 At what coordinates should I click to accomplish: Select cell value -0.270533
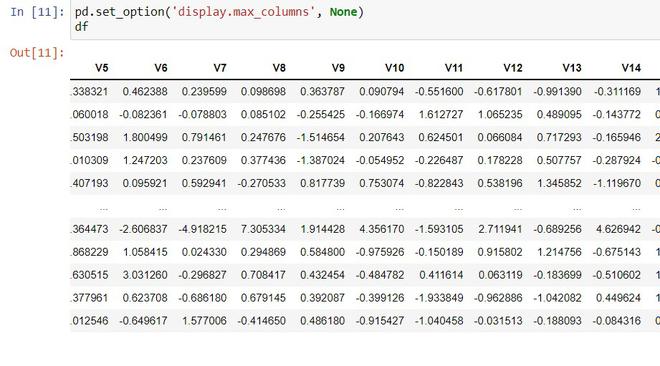pos(262,183)
